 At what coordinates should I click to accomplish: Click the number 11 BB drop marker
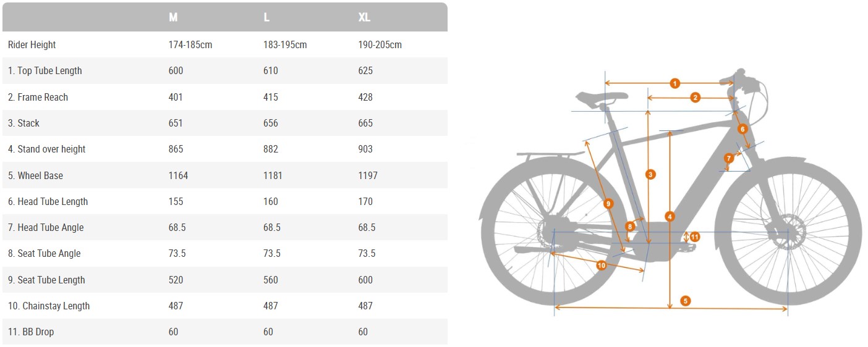coord(694,236)
